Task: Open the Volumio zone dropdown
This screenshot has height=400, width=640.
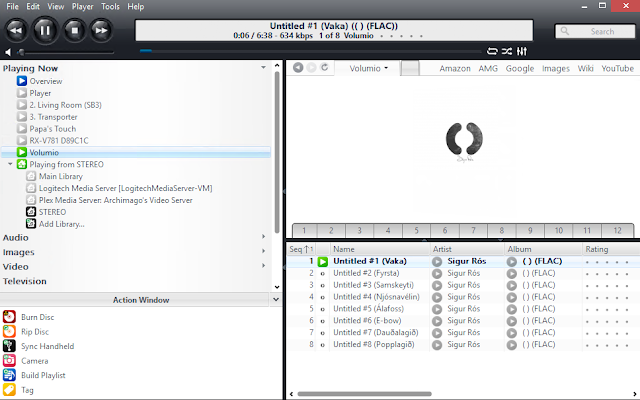Action: (x=368, y=68)
